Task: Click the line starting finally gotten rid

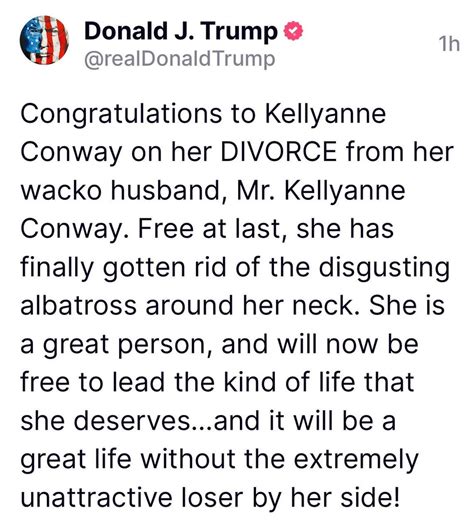Action: [235, 268]
